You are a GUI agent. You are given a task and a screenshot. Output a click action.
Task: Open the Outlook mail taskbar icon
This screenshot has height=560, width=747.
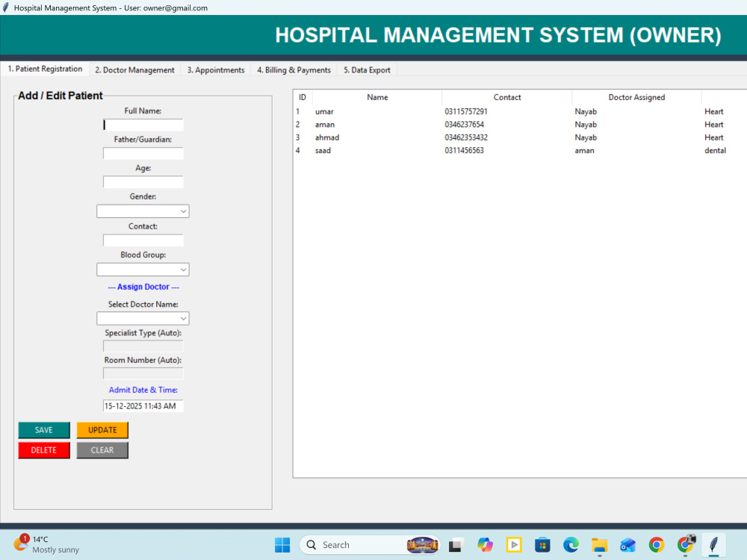628,545
